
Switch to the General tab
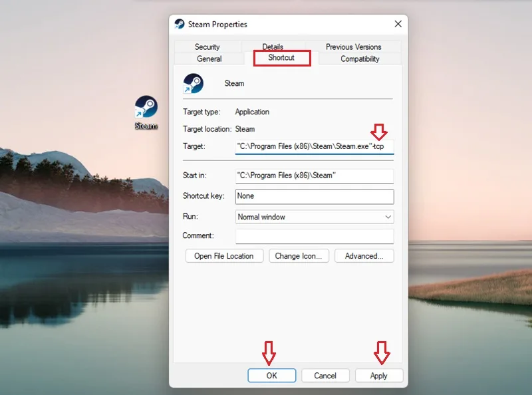(x=209, y=59)
